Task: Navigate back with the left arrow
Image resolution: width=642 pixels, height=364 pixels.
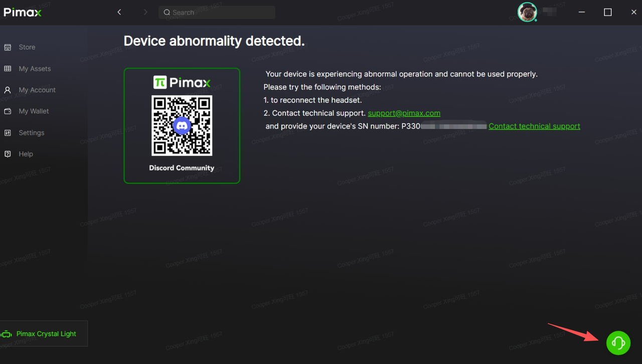Action: [119, 12]
